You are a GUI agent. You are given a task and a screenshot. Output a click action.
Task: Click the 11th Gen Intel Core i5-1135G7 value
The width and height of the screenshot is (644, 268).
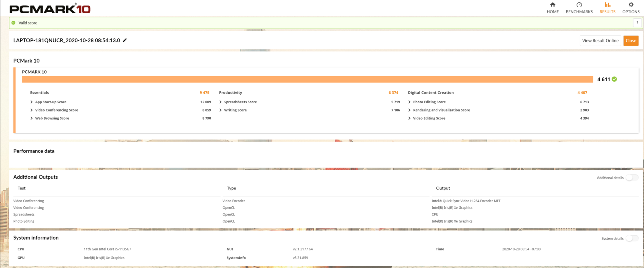click(x=107, y=249)
